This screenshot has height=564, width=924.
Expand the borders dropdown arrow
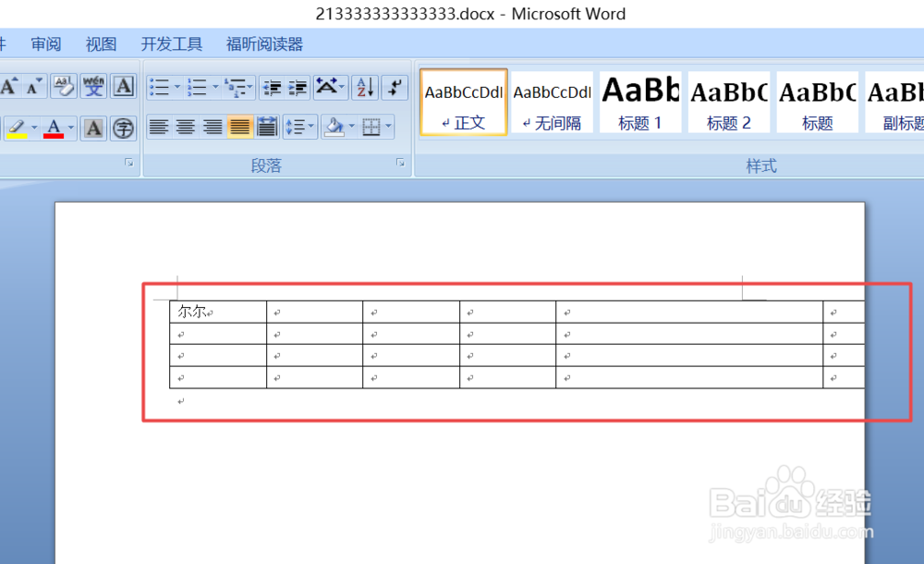pos(388,127)
